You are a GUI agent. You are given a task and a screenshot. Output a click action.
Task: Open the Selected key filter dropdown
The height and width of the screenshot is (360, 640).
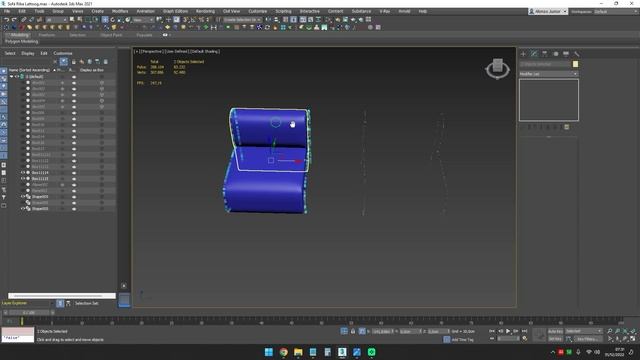pos(583,331)
